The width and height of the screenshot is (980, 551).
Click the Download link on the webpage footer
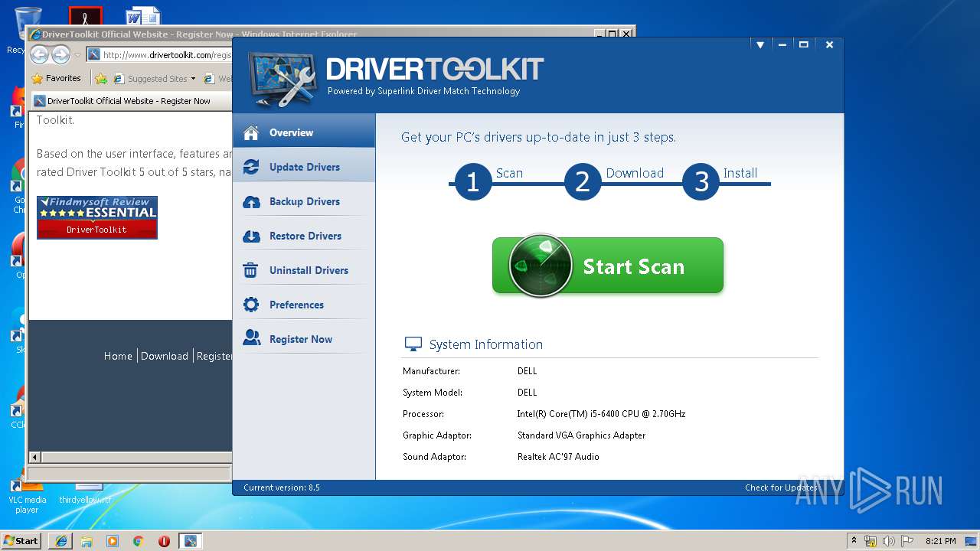165,356
